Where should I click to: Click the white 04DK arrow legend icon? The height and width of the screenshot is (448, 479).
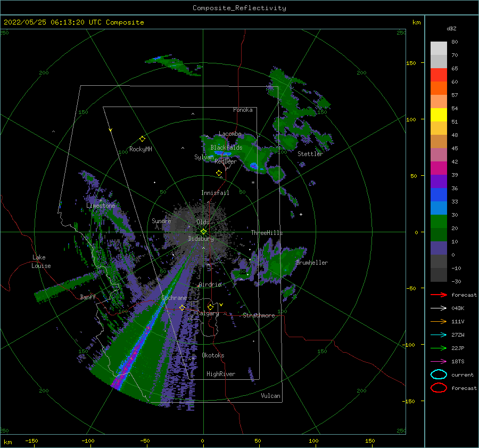[439, 308]
